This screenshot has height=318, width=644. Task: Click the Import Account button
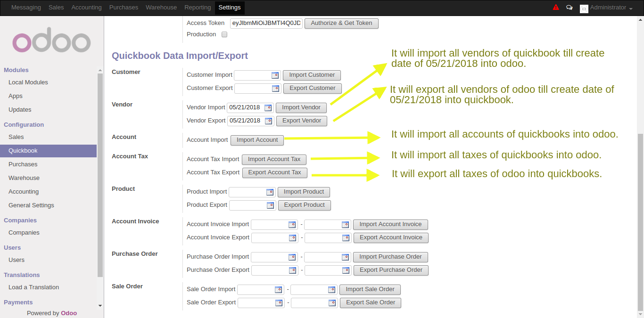click(x=257, y=140)
